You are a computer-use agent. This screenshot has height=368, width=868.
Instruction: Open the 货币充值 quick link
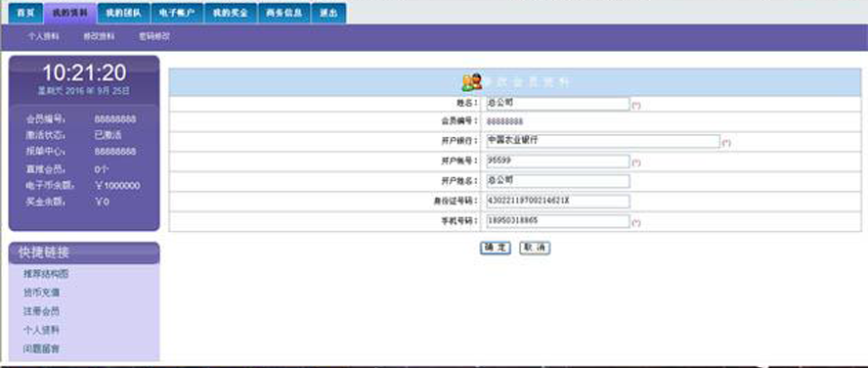[41, 293]
